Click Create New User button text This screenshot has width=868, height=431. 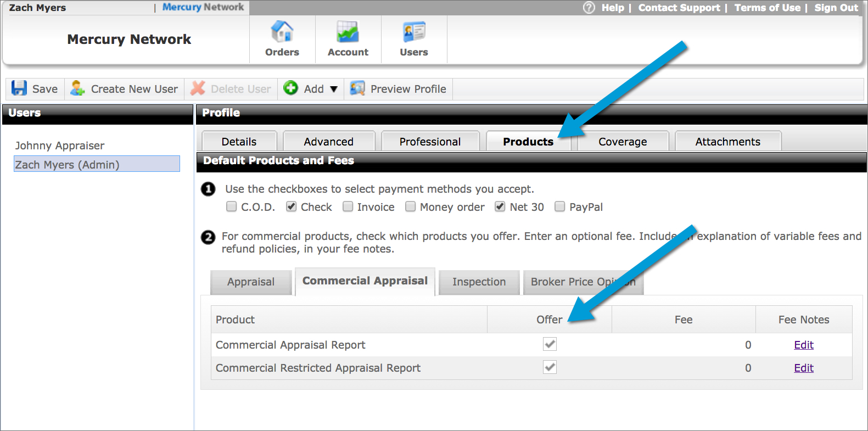tap(135, 89)
